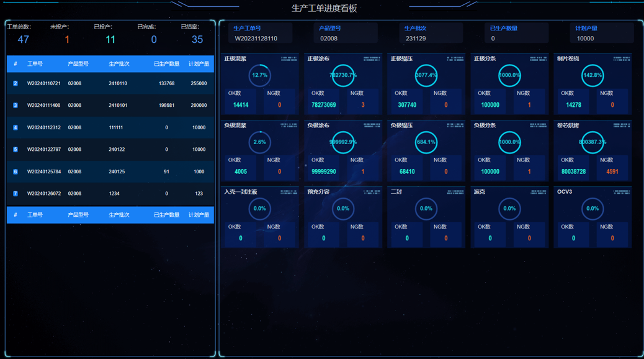This screenshot has height=359, width=644.
Task: Click the 生产工单号 field W20231128110
Action: coord(256,39)
